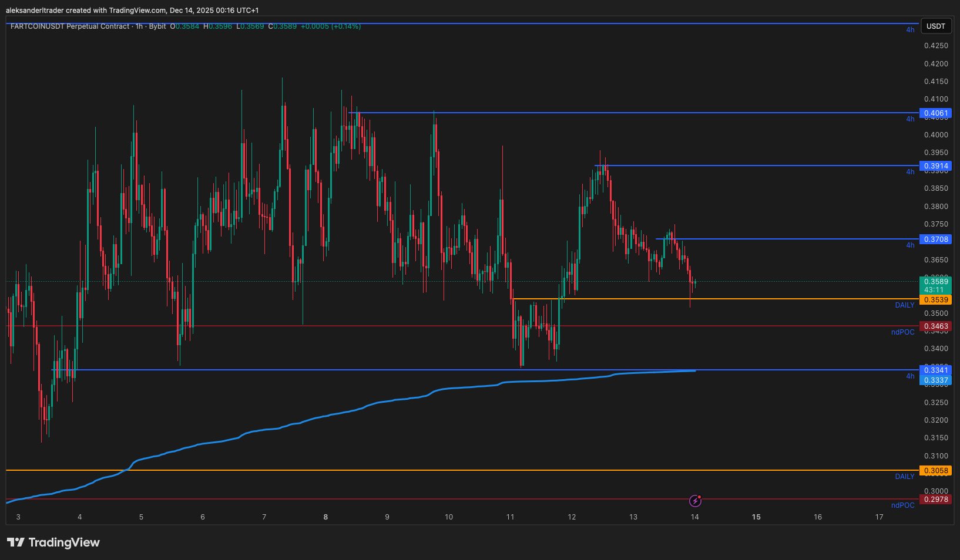The width and height of the screenshot is (960, 560).
Task: Select the 0.4061 blue price label
Action: (x=935, y=113)
